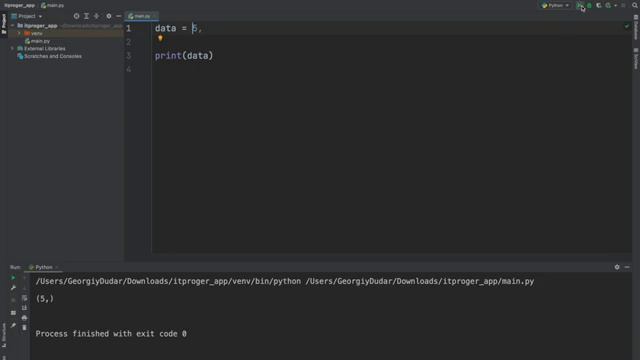This screenshot has height=360, width=640.
Task: Select main.py in the Project tree
Action: pos(37,41)
